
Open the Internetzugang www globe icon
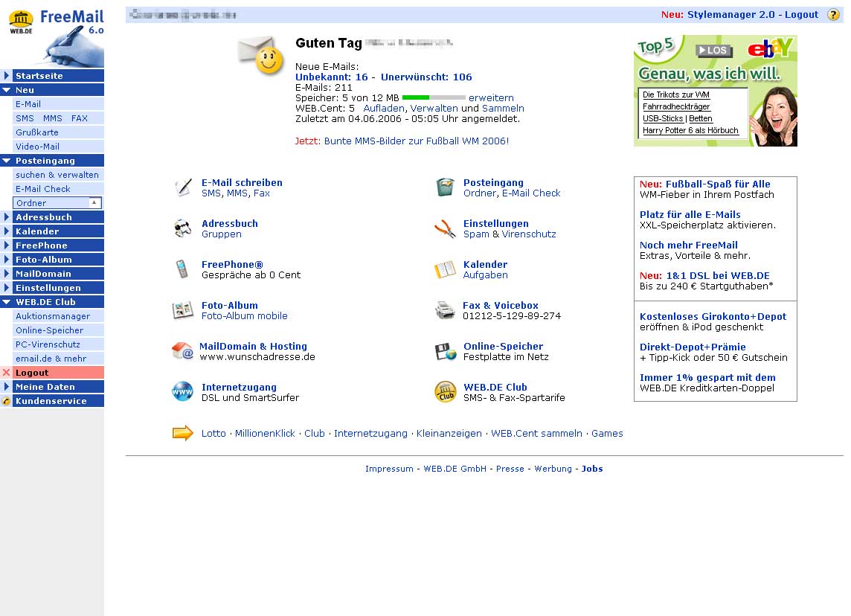tap(182, 391)
